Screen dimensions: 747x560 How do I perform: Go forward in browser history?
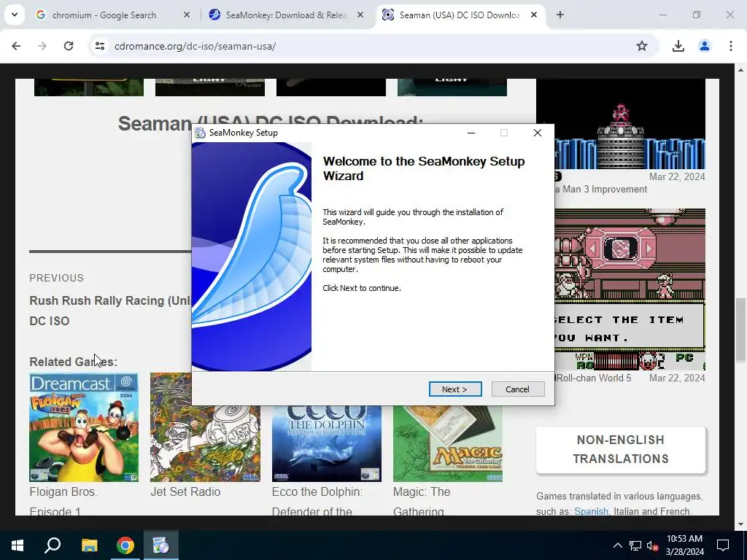click(42, 46)
